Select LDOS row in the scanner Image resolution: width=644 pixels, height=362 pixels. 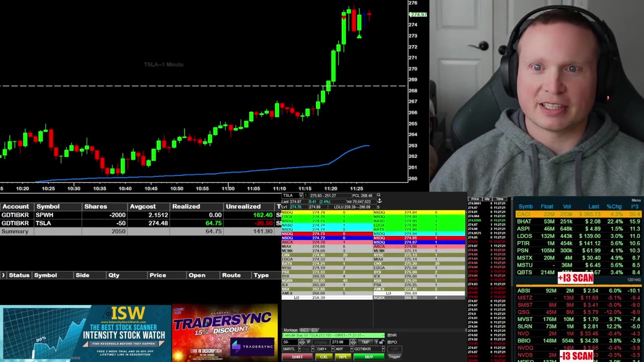(x=579, y=236)
